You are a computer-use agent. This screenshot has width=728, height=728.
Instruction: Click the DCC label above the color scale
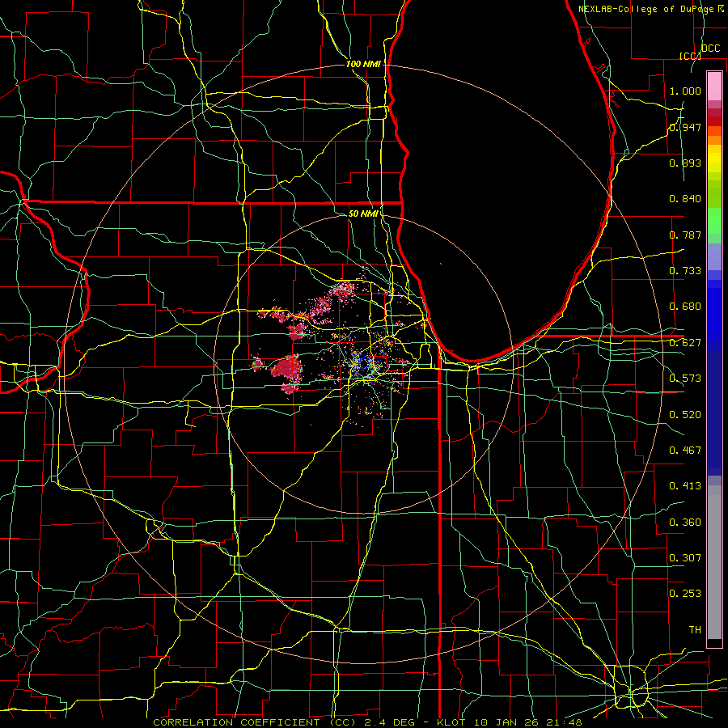point(710,49)
